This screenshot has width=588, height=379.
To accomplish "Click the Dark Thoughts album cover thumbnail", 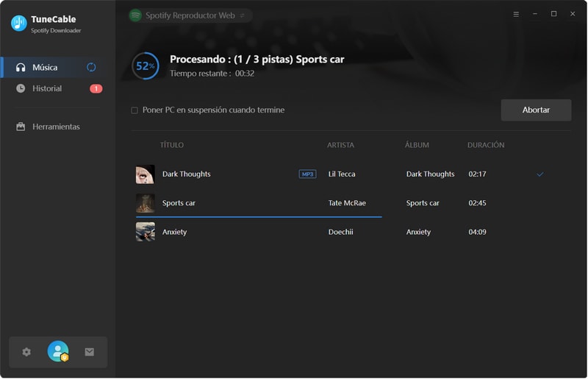I will pos(145,174).
